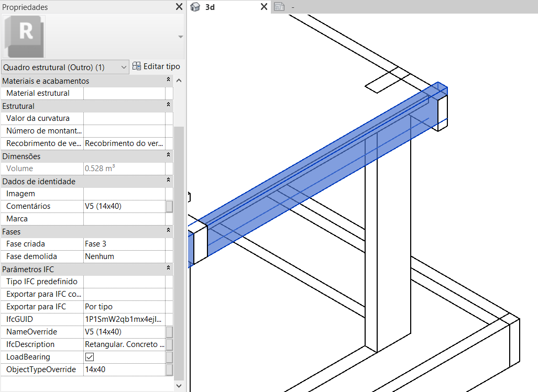Click the small button beside LoadBearing checkbox
538x392 pixels.
[x=169, y=357]
